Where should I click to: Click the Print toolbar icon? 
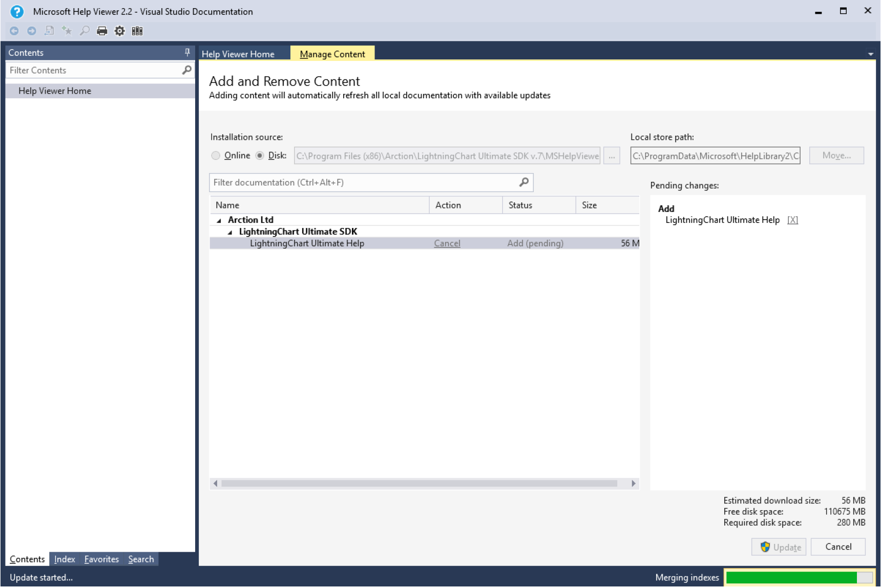102,31
